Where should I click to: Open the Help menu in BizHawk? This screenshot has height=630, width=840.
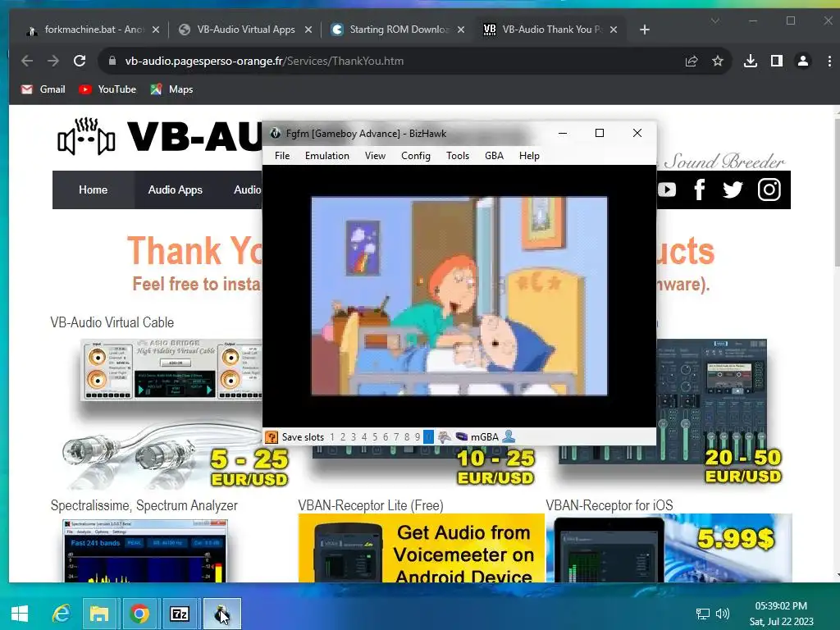tap(529, 155)
